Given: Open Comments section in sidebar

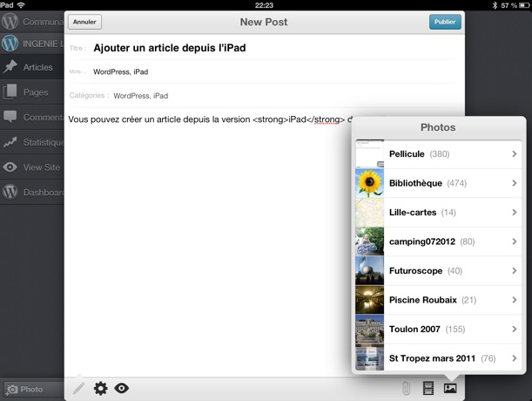Looking at the screenshot, I should click(32, 117).
